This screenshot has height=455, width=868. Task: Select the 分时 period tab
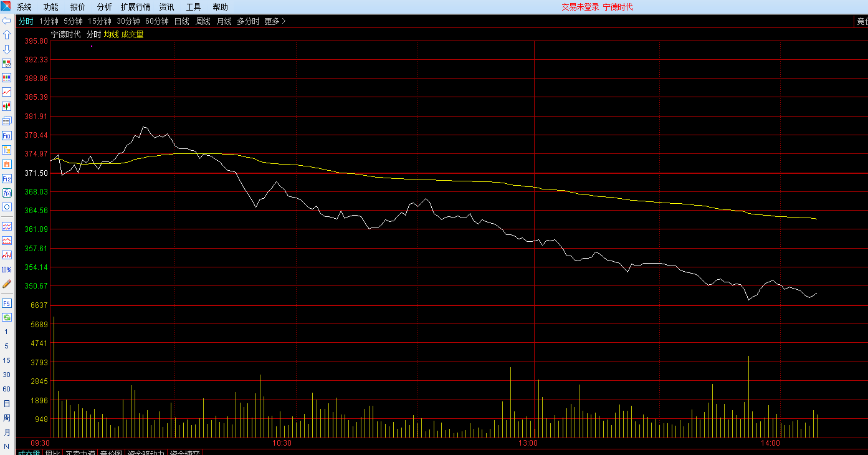[x=26, y=21]
